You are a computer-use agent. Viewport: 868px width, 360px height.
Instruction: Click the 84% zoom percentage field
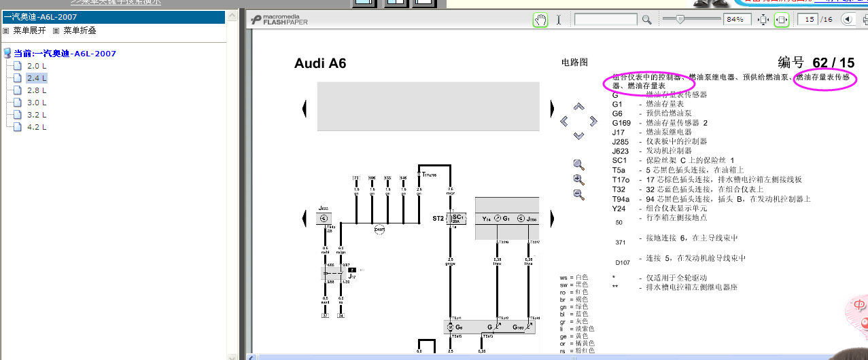point(737,20)
